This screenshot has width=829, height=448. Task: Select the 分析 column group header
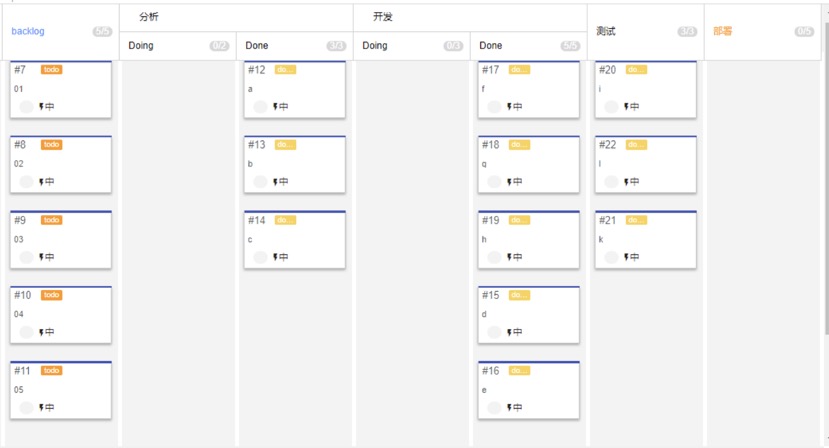click(x=149, y=17)
